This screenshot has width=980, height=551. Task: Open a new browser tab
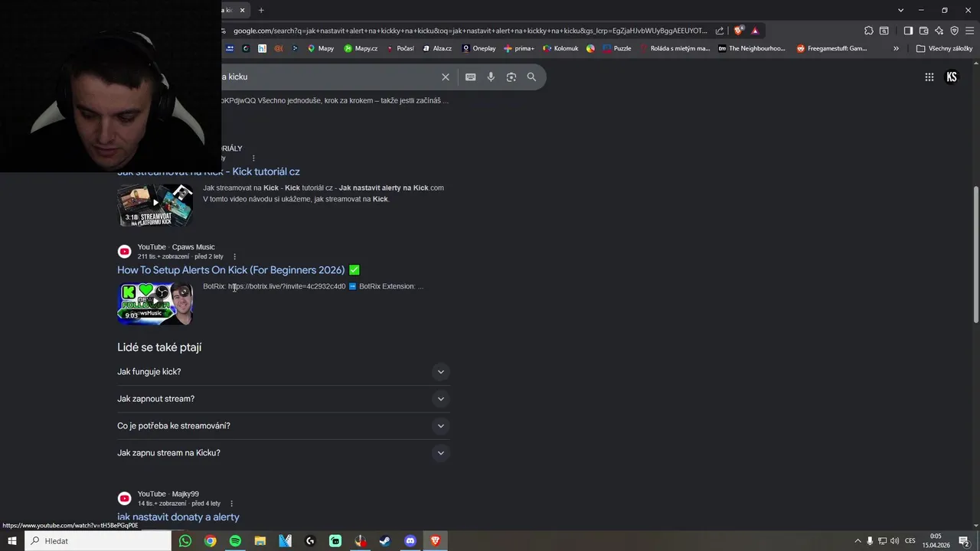261,10
